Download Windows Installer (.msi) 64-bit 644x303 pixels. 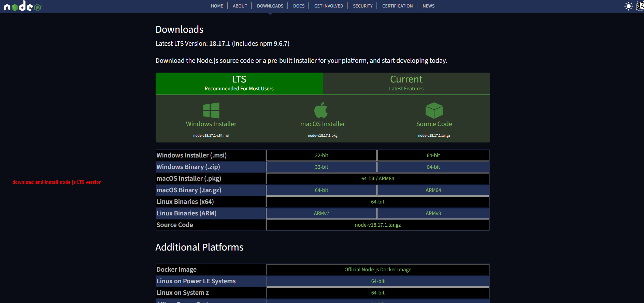[433, 155]
